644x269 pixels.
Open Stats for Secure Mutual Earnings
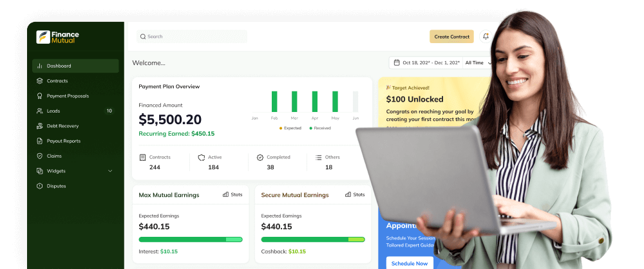point(348,194)
